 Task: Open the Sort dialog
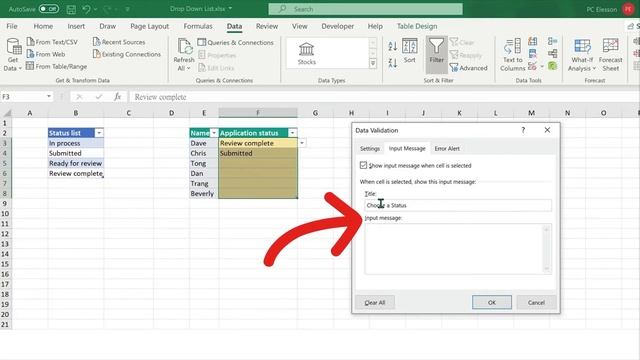click(409, 51)
